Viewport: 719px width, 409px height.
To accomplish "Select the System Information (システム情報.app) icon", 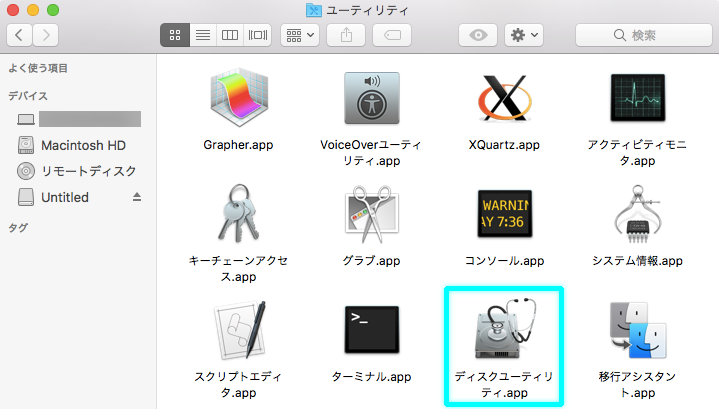I will coord(637,214).
